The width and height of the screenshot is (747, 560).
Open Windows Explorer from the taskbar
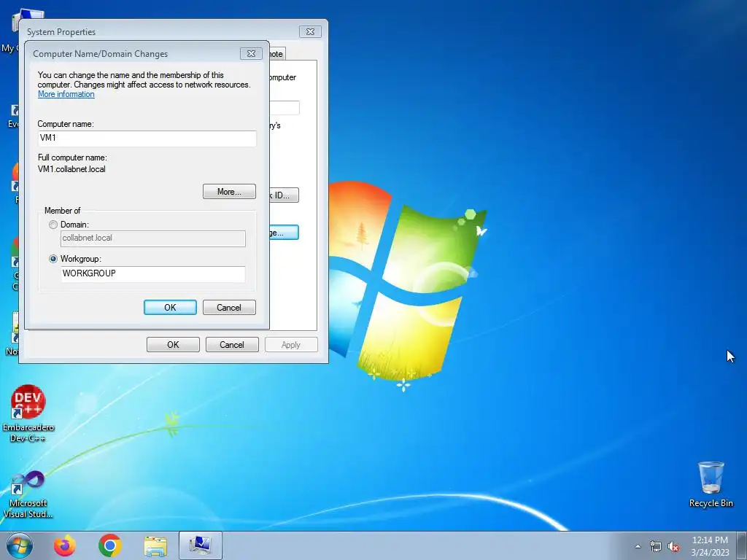155,546
